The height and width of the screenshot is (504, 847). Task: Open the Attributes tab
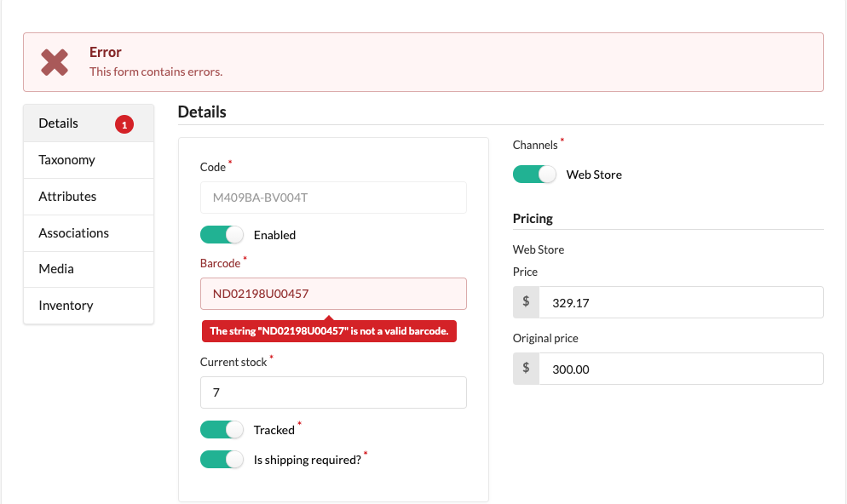[89, 197]
